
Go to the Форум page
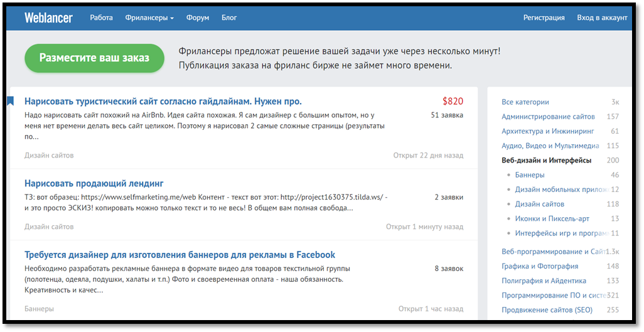[198, 18]
